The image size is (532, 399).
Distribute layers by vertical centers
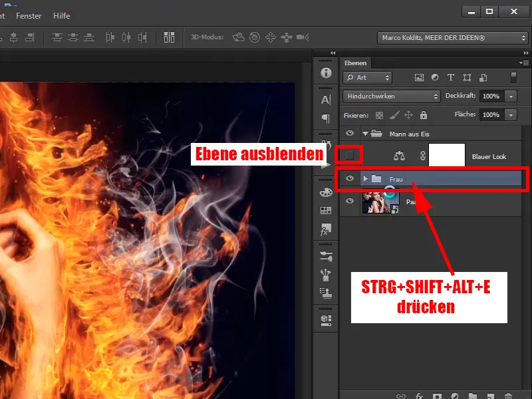pyautogui.click(x=73, y=37)
